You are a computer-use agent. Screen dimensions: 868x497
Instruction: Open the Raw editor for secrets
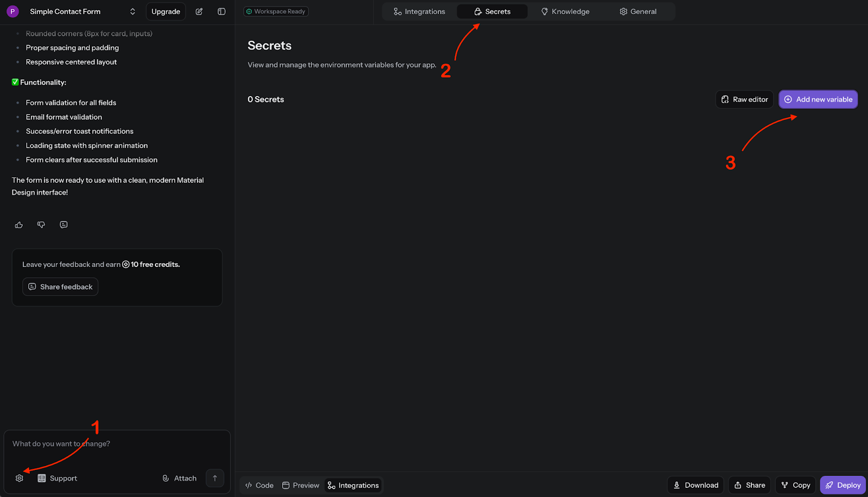744,99
